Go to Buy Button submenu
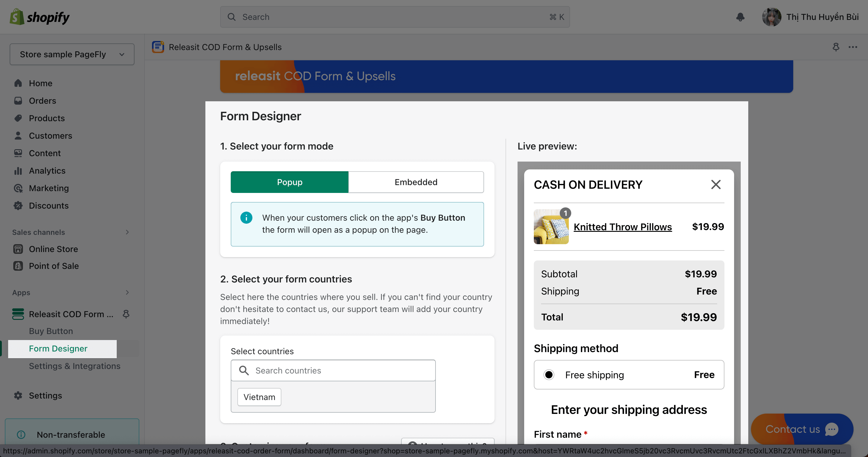 [x=51, y=331]
